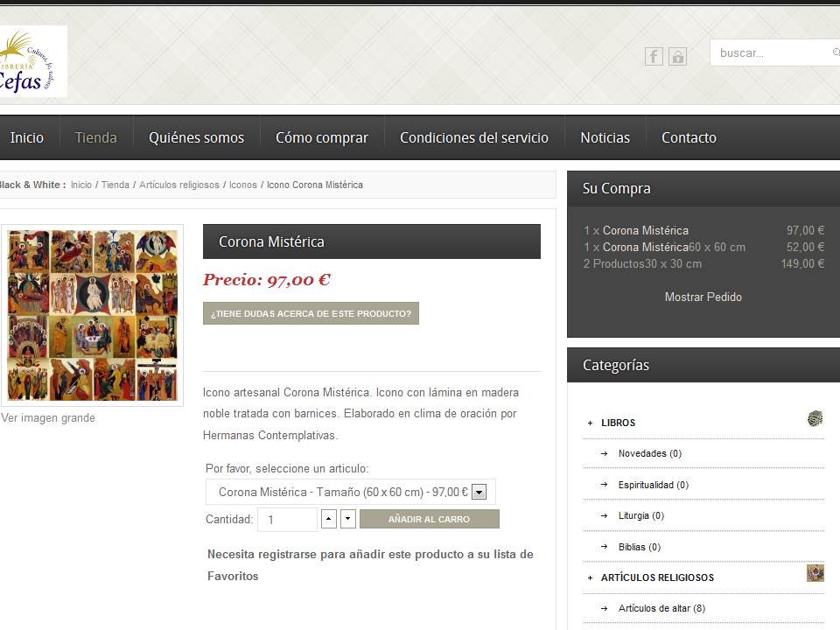Click the Cantidad quantity field
840x630 pixels.
click(x=287, y=519)
